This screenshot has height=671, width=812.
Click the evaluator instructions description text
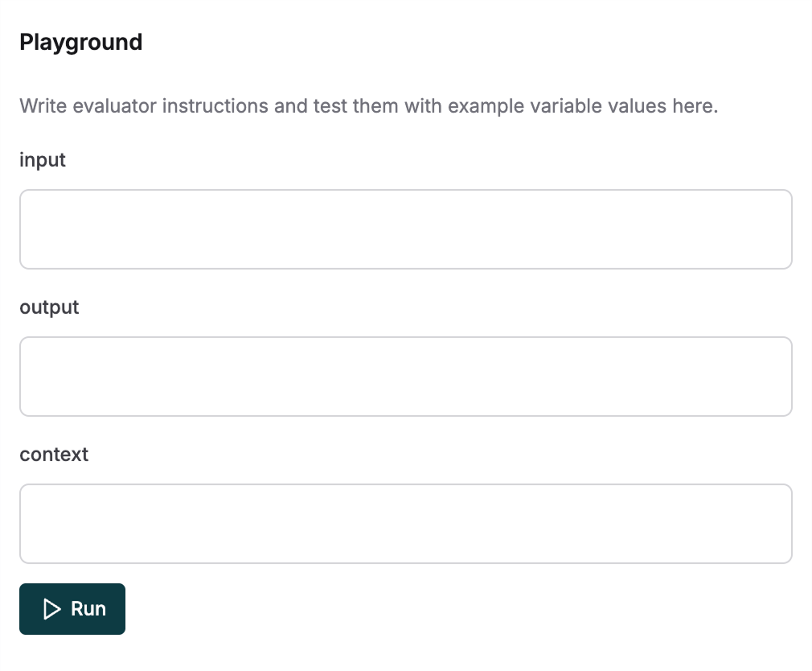point(370,105)
